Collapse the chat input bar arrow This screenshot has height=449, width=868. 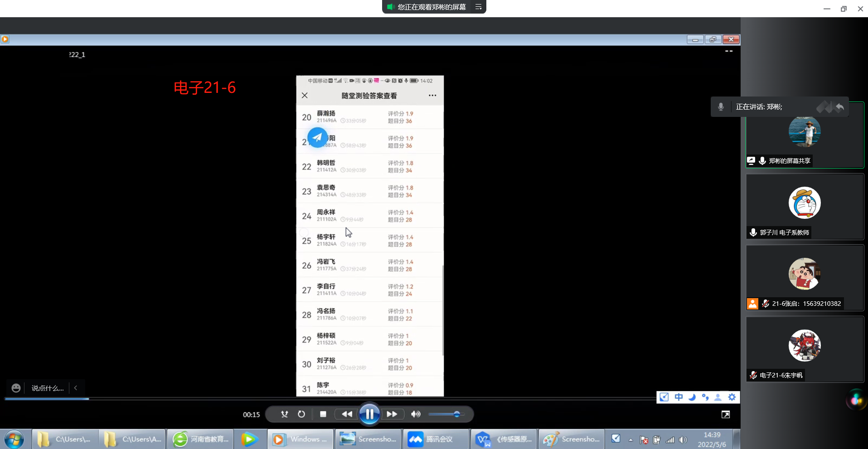click(76, 388)
